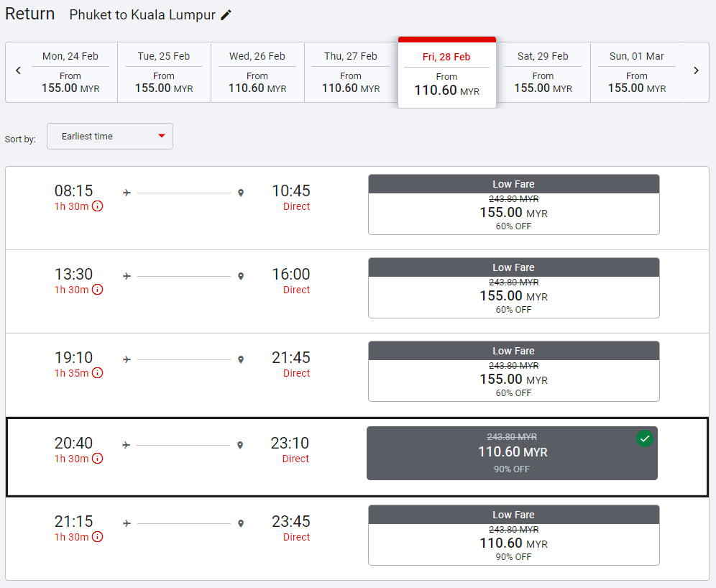Switch to Sat, 29 Feb date tab
This screenshot has height=588, width=716.
(543, 73)
